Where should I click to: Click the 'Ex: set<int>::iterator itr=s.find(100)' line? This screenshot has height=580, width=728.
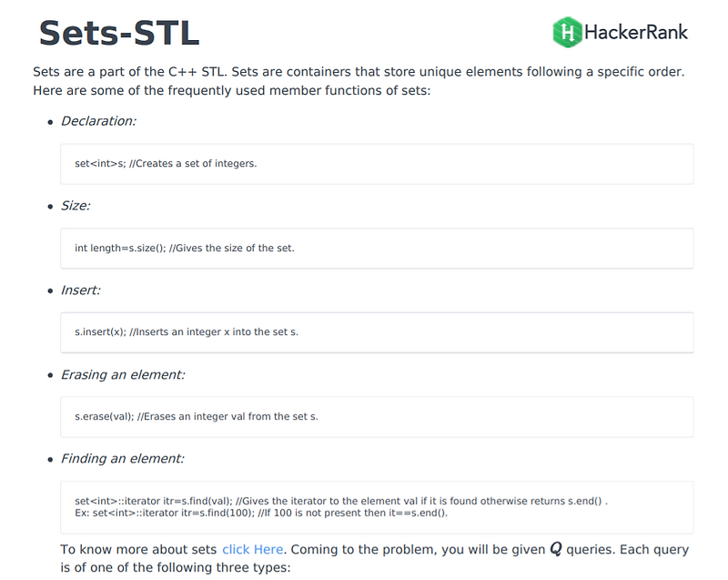[261, 514]
